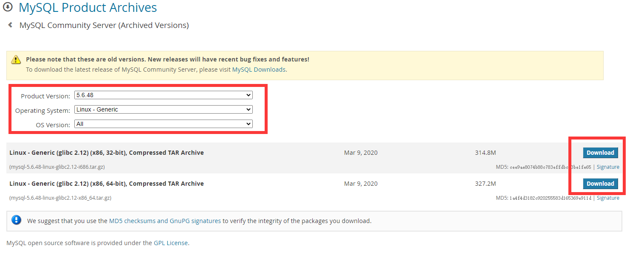Click the 314.8M file size
This screenshot has width=644, height=254.
point(486,153)
